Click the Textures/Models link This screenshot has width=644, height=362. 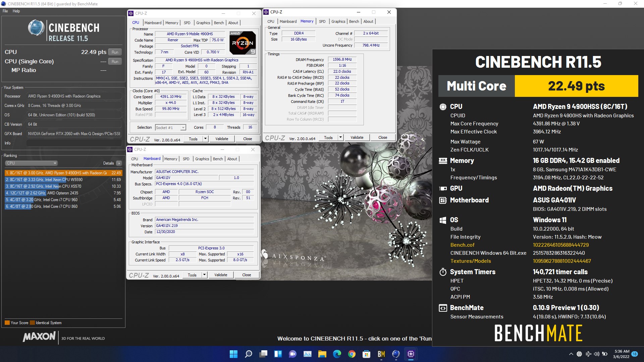click(x=471, y=261)
